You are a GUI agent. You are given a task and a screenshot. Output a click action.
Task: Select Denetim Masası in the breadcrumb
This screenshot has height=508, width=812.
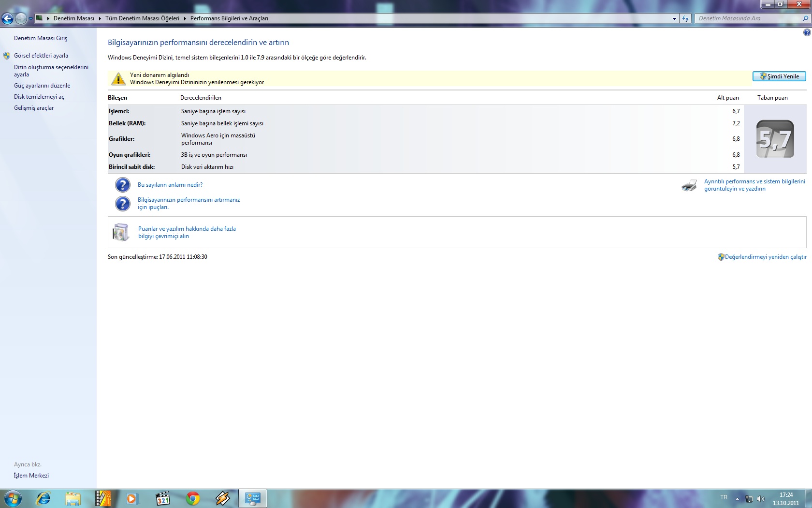click(73, 18)
